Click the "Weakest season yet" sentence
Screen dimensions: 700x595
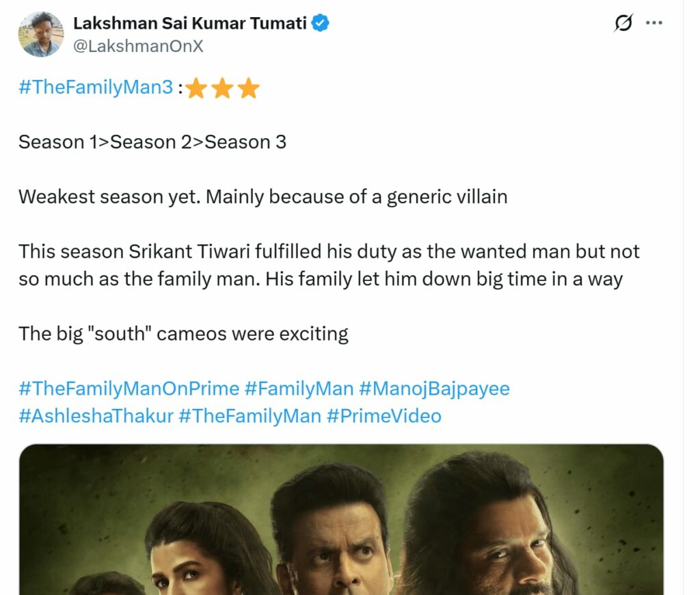click(x=262, y=197)
